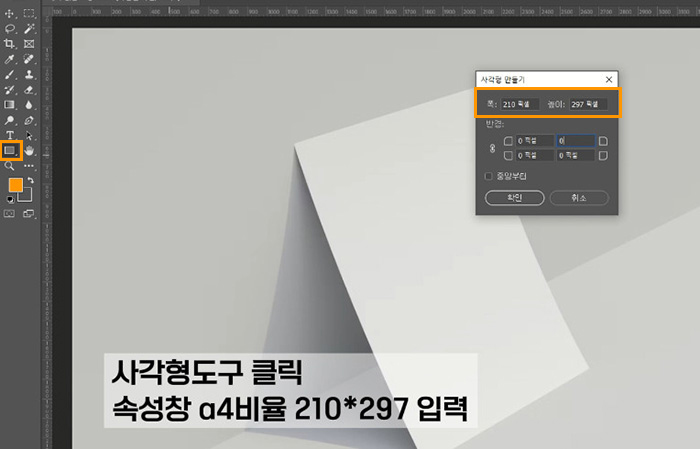Open the Edit Toolbar three-dots menu
Viewport: 700px width, 449px height.
coord(29,166)
